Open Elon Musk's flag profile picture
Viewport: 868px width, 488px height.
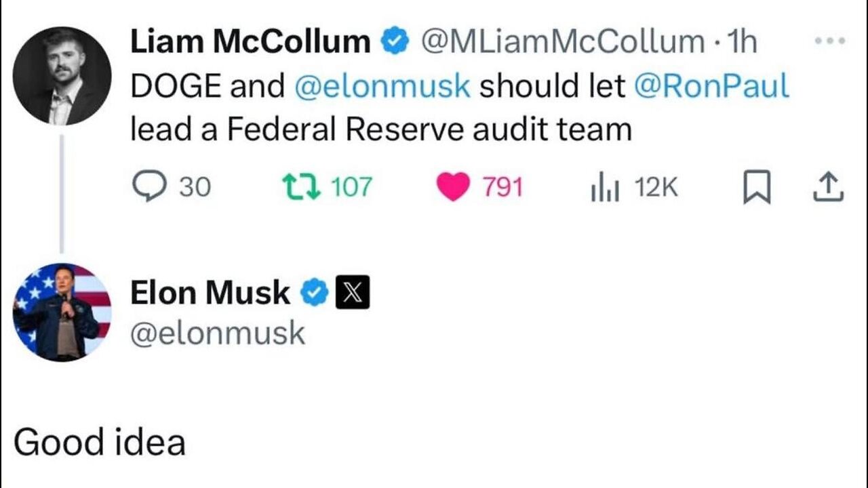tap(62, 312)
